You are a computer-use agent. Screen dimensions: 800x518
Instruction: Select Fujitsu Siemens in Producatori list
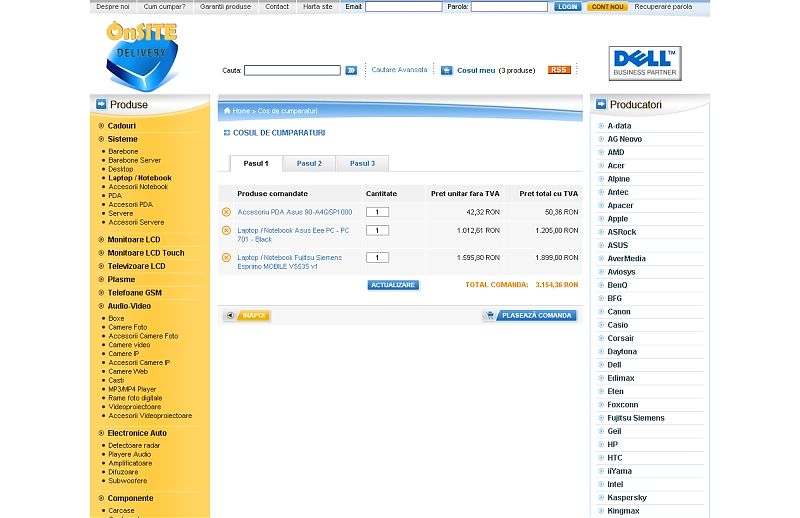coord(636,418)
